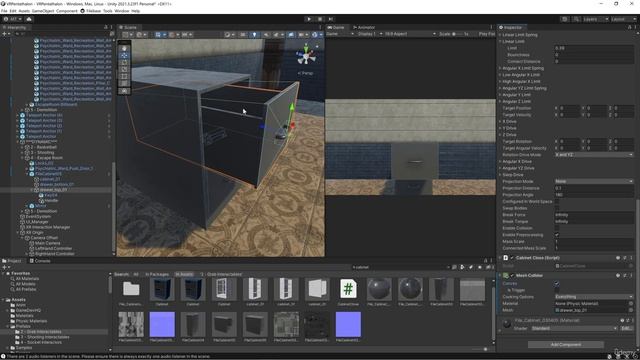Click the Pause button in top toolbar

(320, 19)
